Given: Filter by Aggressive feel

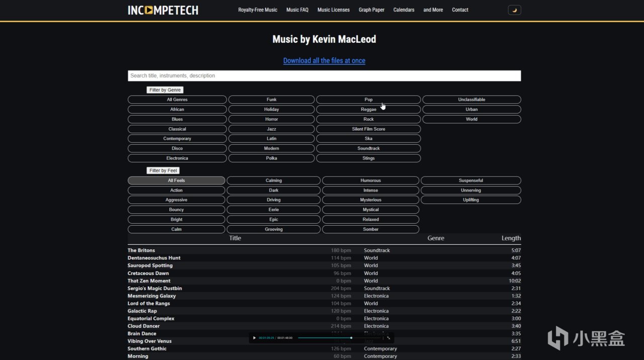Looking at the screenshot, I should 177,200.
